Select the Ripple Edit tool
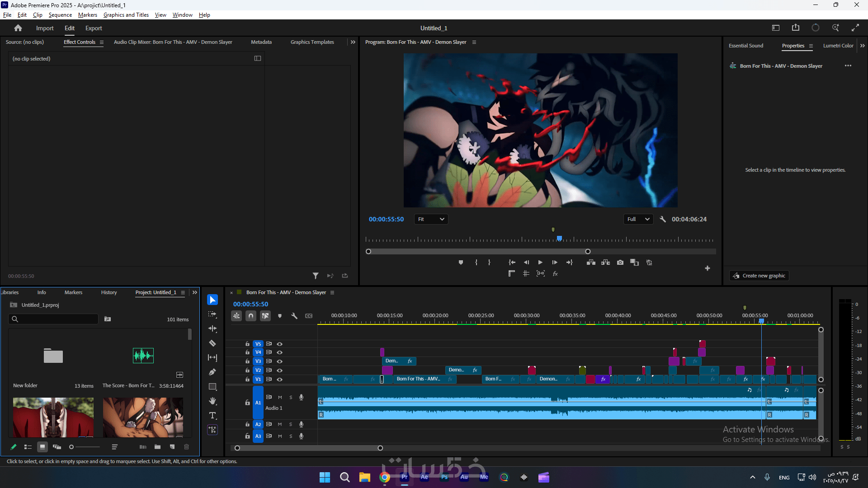868x488 pixels. coord(212,329)
